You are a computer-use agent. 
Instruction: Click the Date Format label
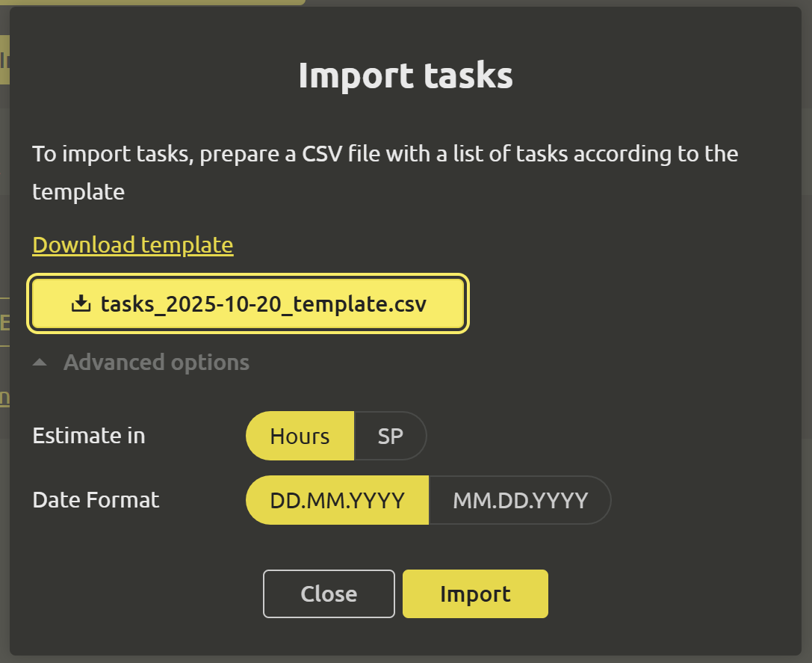point(96,500)
